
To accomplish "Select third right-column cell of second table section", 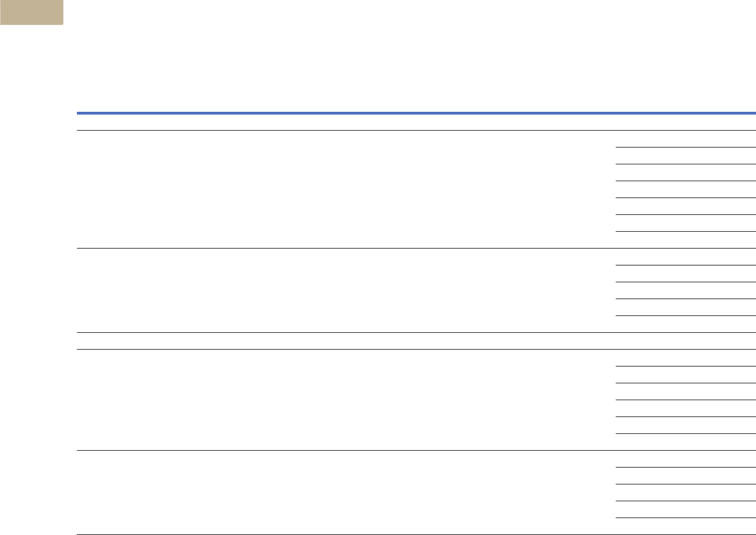I will click(x=686, y=290).
